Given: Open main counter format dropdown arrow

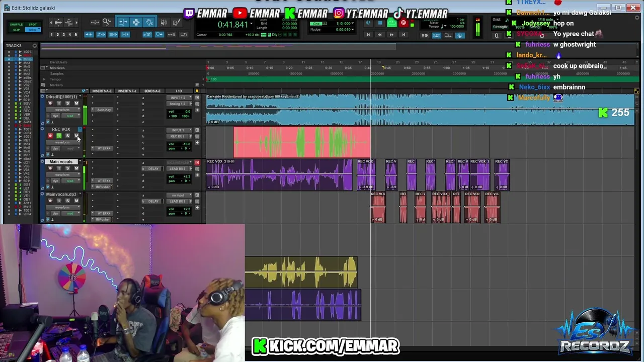Looking at the screenshot, I should click(252, 24).
